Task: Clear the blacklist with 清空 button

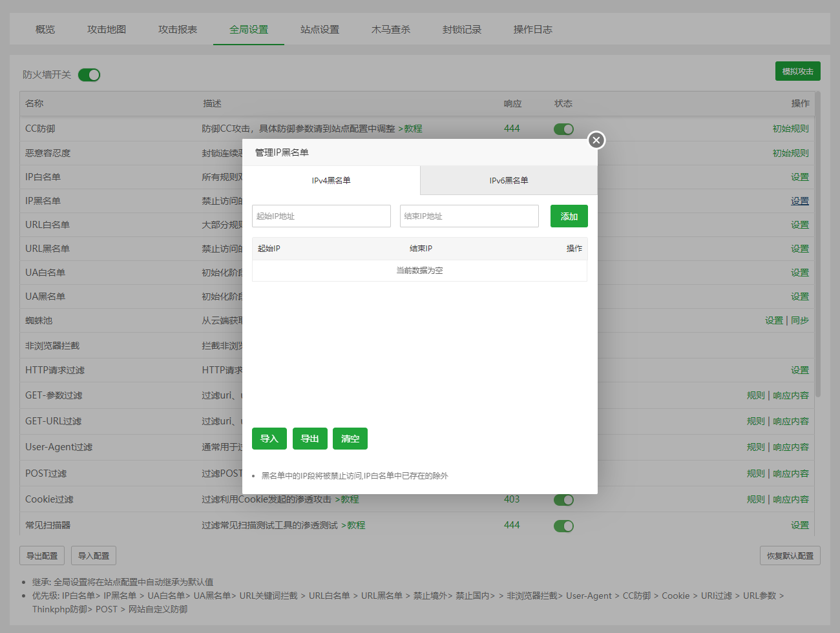Action: (350, 439)
